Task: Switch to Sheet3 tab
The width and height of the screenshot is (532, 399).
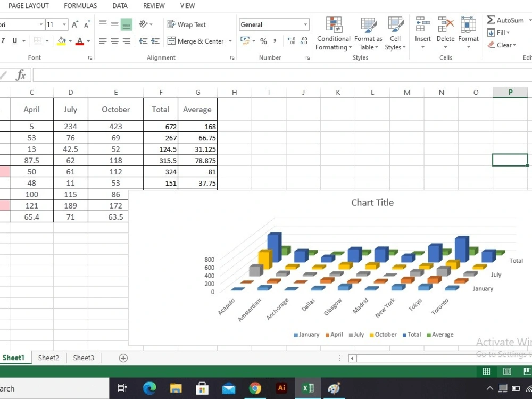Action: [x=84, y=358]
